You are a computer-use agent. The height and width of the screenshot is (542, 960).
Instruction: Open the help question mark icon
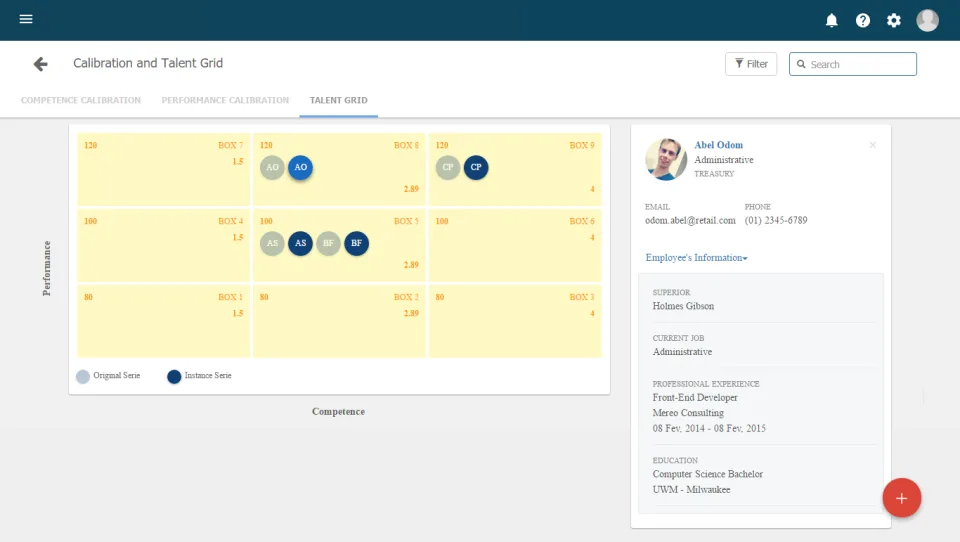(863, 20)
